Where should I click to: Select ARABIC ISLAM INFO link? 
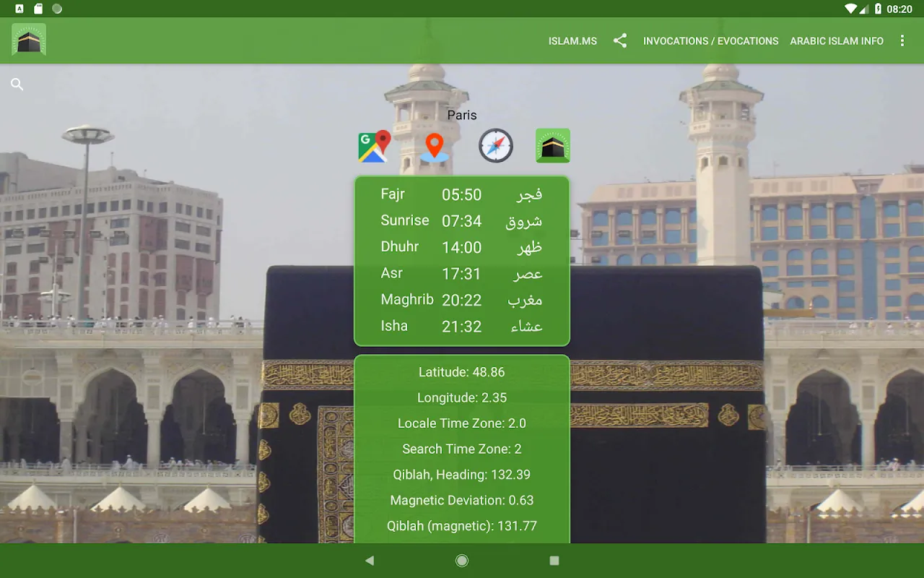pos(837,41)
